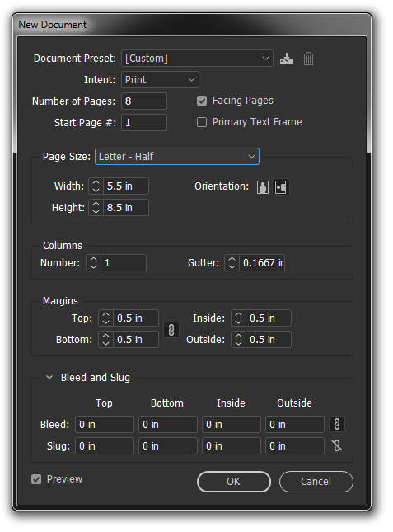This screenshot has width=393, height=532.
Task: Disable the Facing Pages checkbox
Action: 202,101
